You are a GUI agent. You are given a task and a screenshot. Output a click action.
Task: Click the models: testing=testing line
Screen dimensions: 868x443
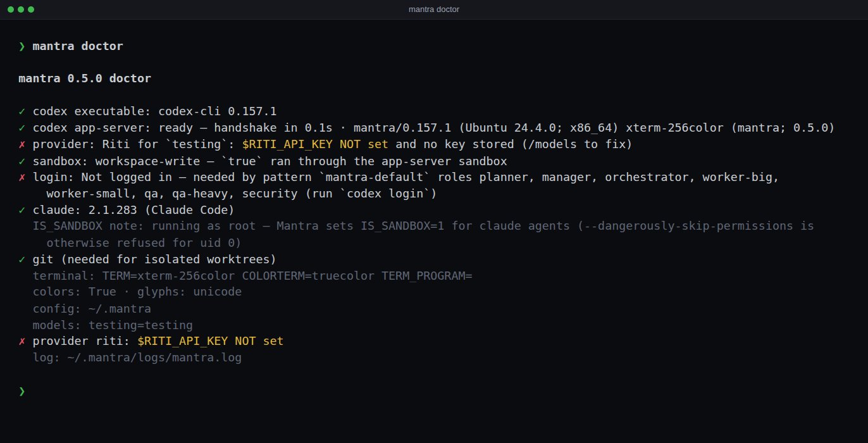coord(113,325)
